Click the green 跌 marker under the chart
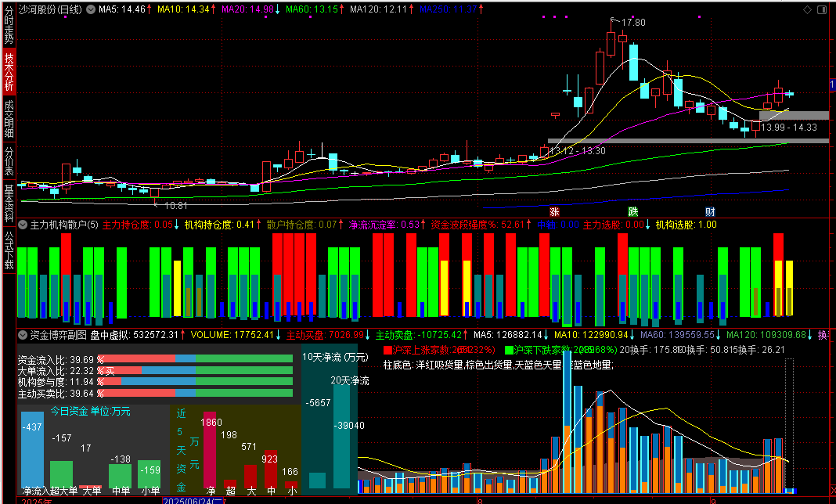Screen dimensions: 836x504 coord(632,212)
